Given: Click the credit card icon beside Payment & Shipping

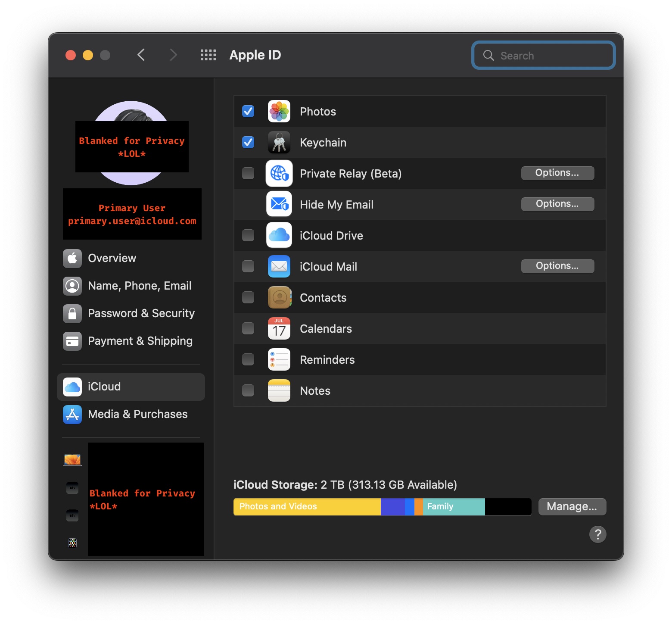Looking at the screenshot, I should click(72, 341).
